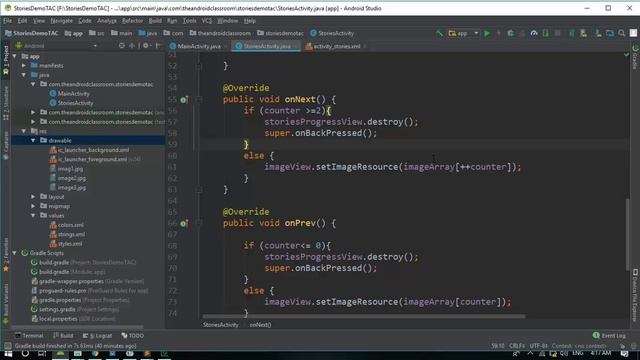Collapse the drawable folder
Screen dimensions: 640x360
coord(33,140)
